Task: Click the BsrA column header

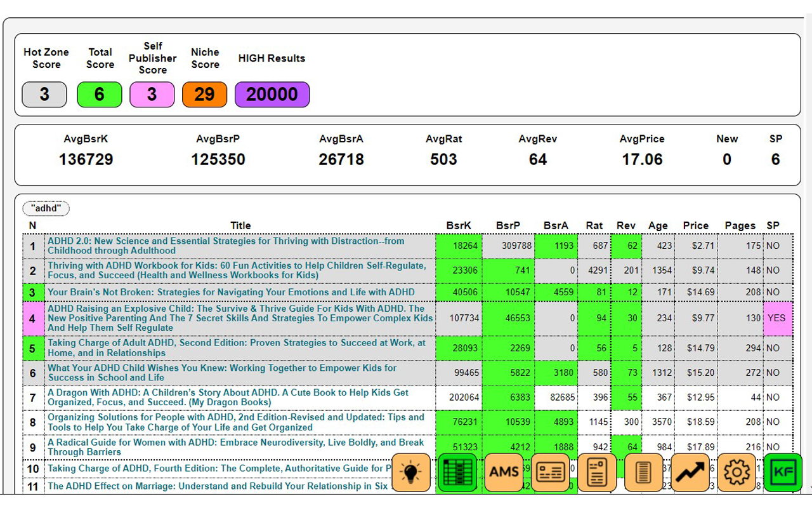Action: [556, 225]
